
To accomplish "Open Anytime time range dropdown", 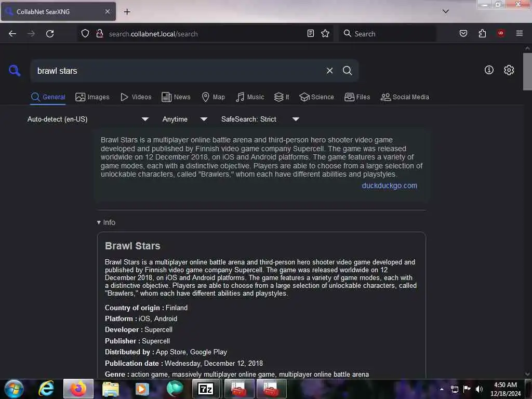I will 184,119.
